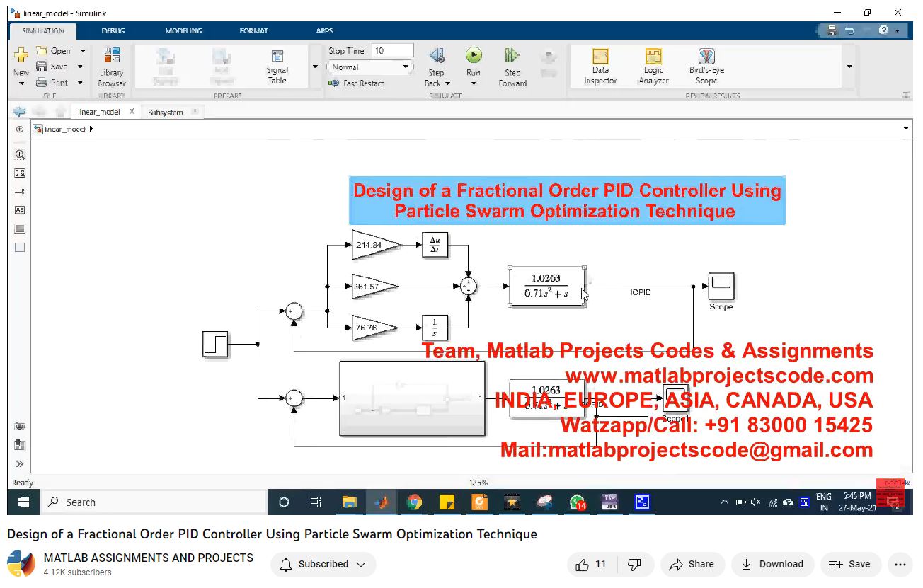Select the Subsystem document tab
Screen dimensions: 923x588
[x=166, y=113]
